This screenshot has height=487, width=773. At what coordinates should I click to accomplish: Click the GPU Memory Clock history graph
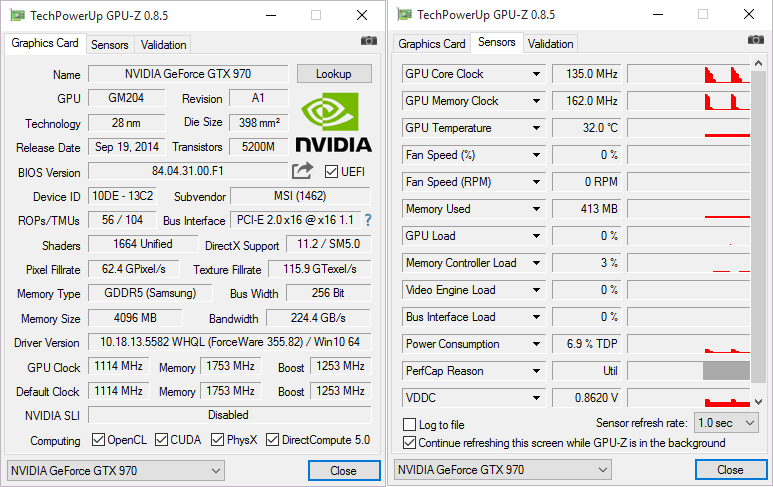click(x=689, y=101)
